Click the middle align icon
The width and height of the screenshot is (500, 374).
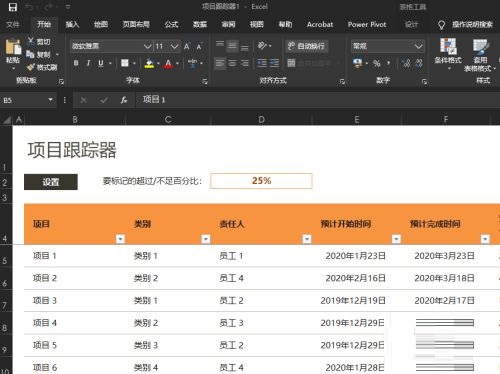tap(232, 46)
